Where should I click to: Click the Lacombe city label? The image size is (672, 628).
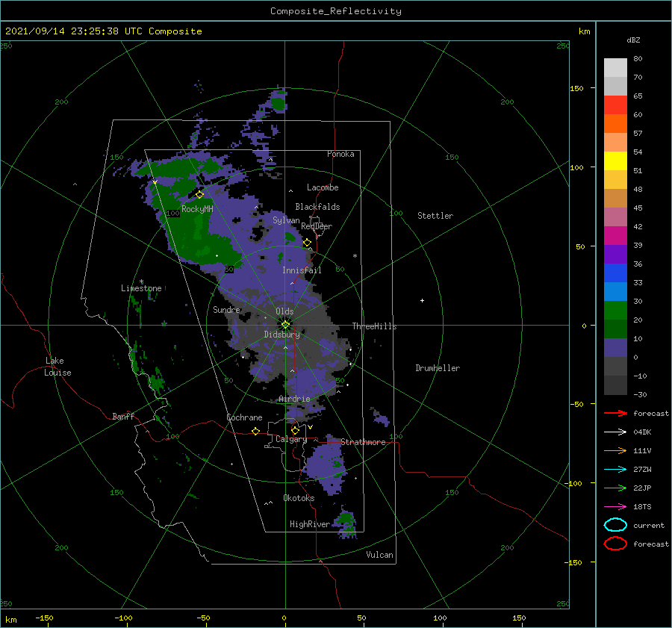323,187
